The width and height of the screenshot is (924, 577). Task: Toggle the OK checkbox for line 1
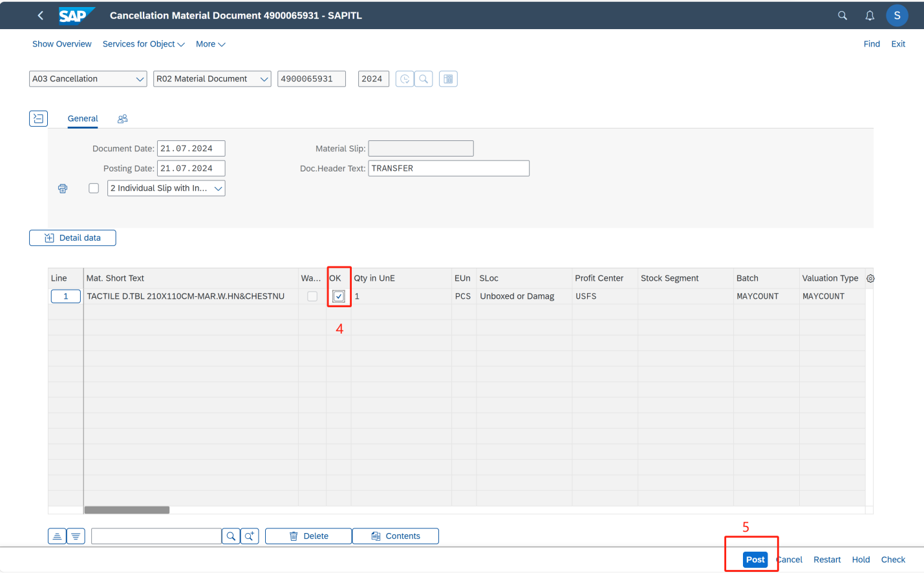[x=339, y=296]
